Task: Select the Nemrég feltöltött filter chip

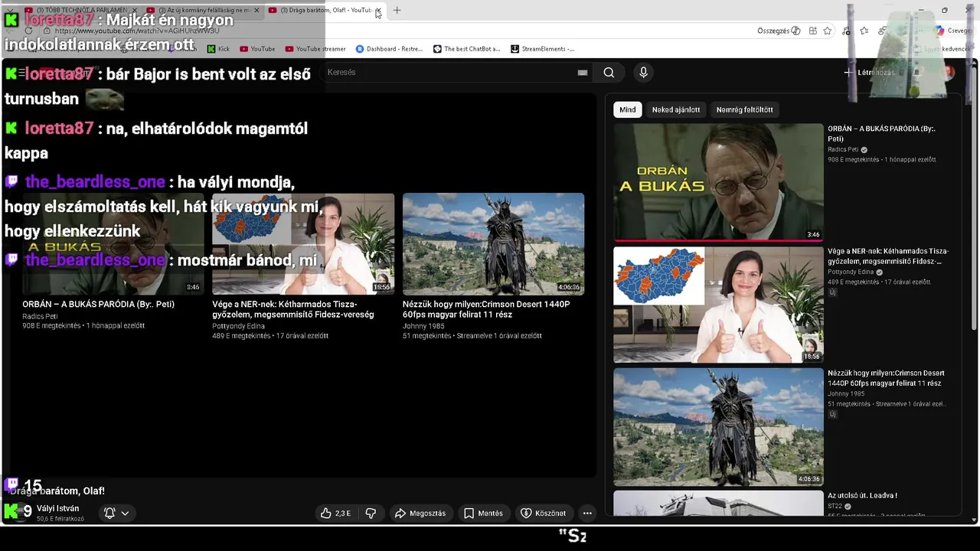Action: (x=744, y=109)
